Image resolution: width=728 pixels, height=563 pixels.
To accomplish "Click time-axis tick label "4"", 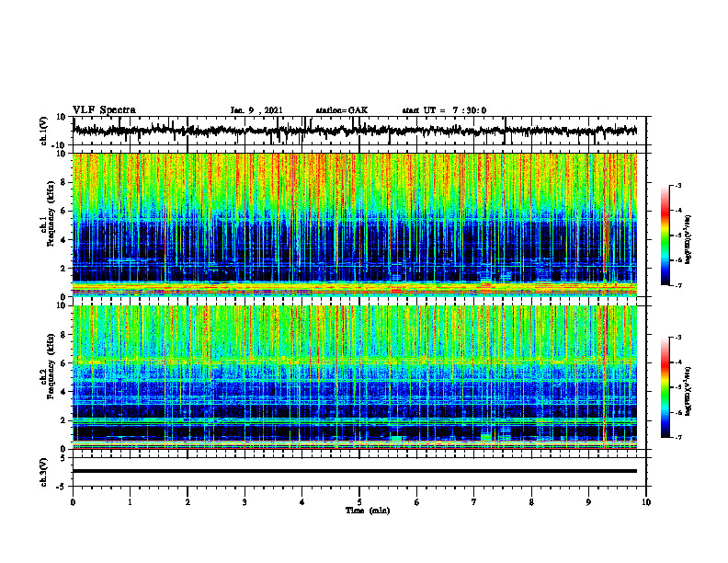I will tap(302, 502).
